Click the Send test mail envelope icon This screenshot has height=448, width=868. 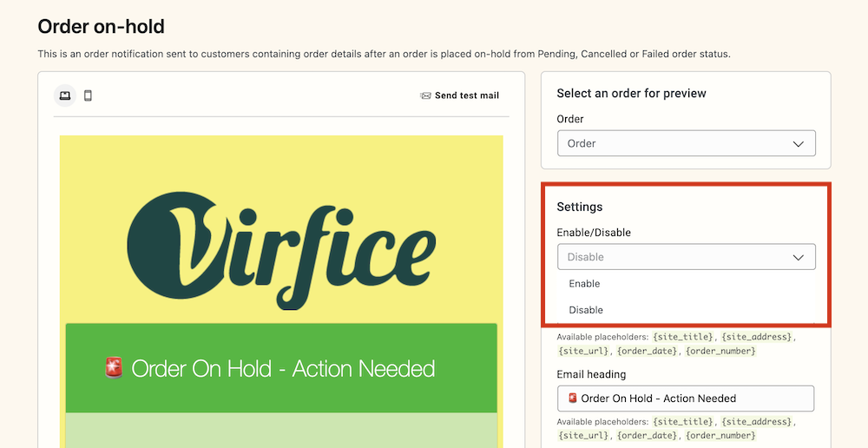[425, 96]
